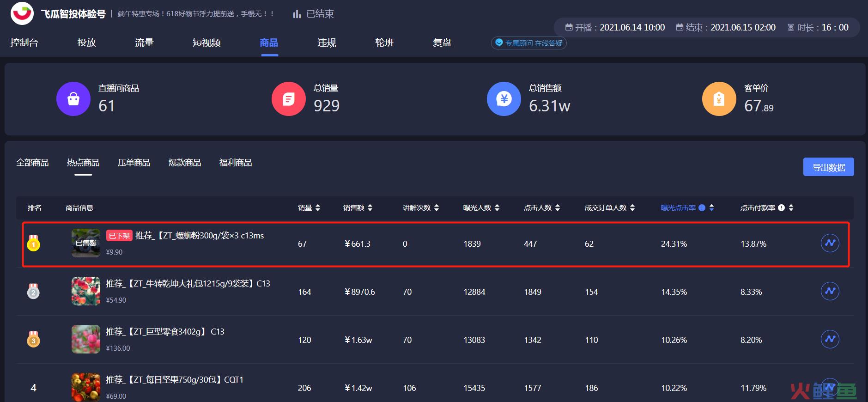Viewport: 868px width, 402px height.
Task: Show the 全部商品 list
Action: pos(32,163)
